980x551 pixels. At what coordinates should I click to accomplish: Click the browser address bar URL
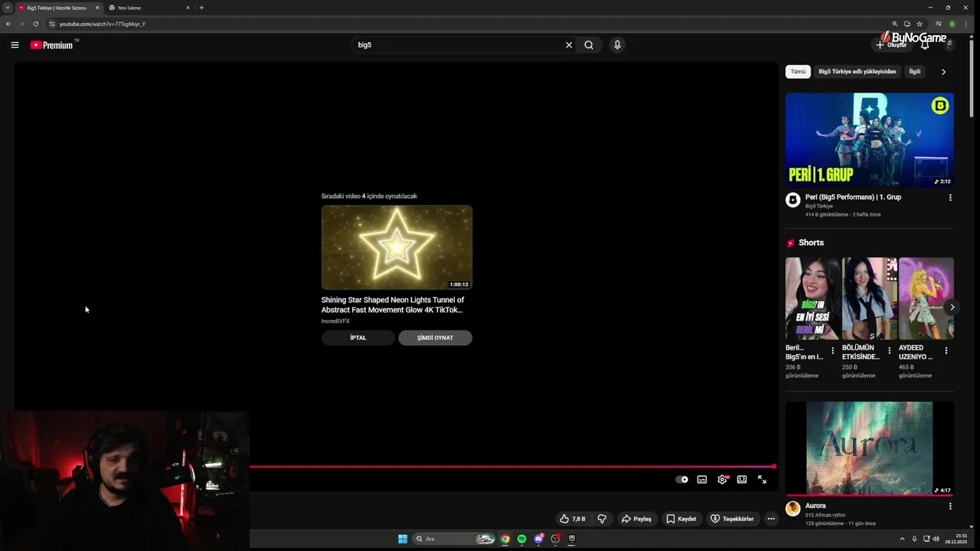102,24
